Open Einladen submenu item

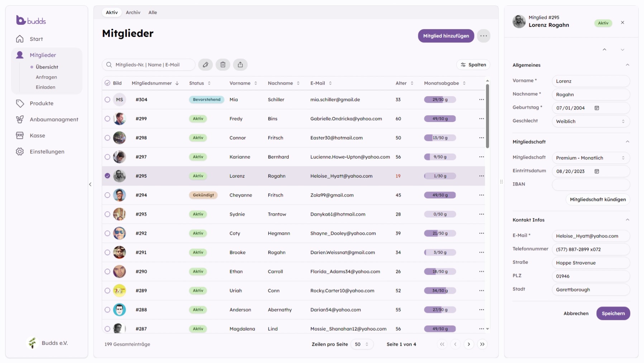coord(46,87)
